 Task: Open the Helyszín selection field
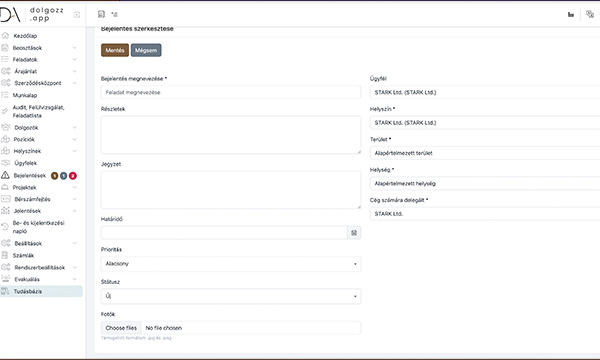click(485, 123)
